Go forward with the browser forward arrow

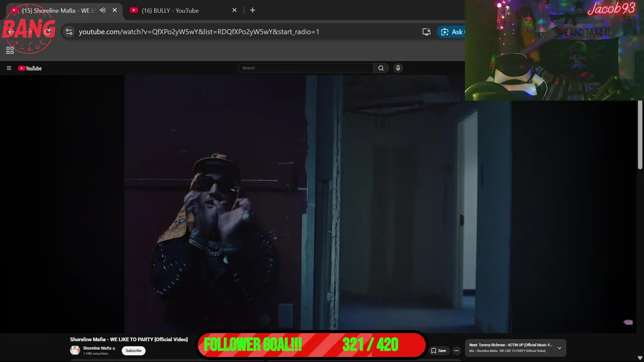click(x=29, y=32)
